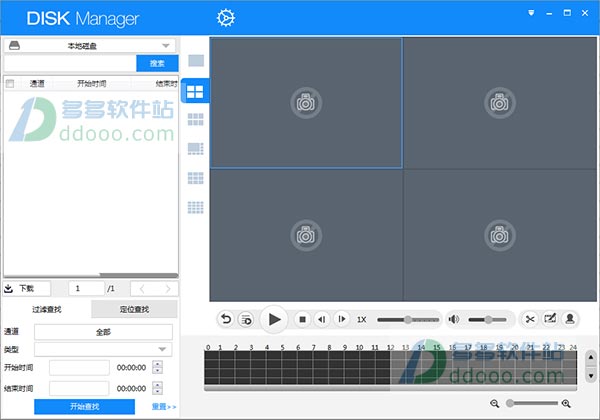600x420 pixels.
Task: Zoom out the timeline with magnifier
Action: pyautogui.click(x=494, y=404)
